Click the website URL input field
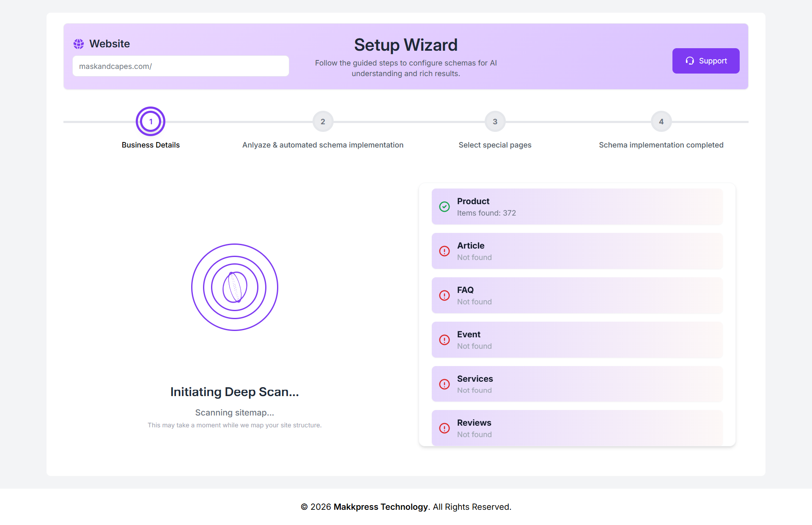The width and height of the screenshot is (812, 525). click(181, 66)
